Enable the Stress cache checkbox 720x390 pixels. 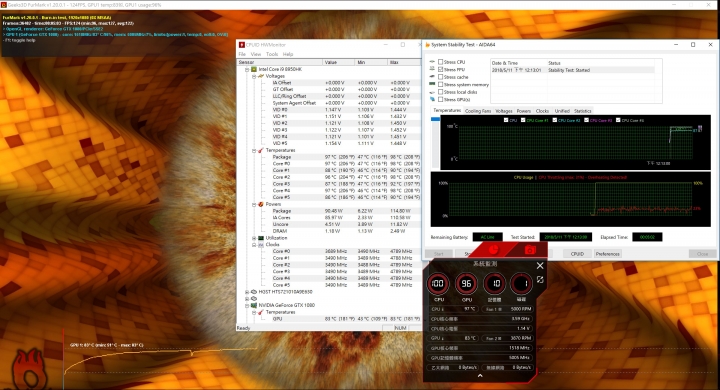point(440,77)
